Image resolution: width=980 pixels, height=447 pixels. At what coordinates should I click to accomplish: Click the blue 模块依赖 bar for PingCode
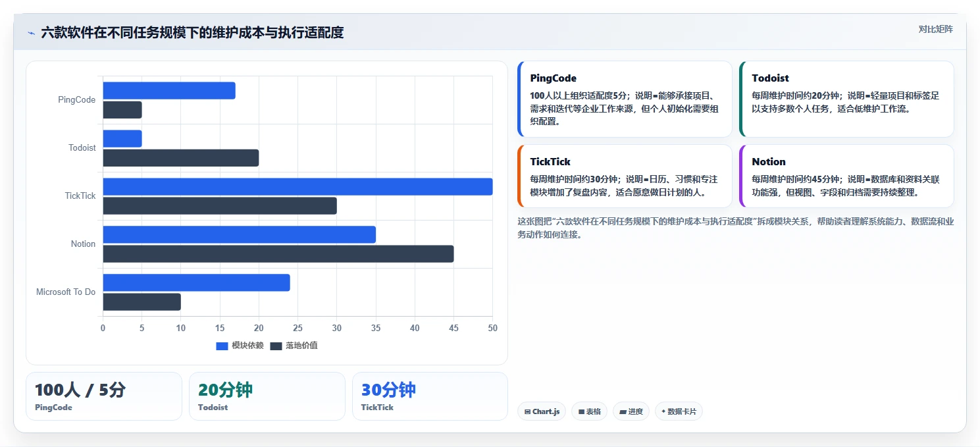169,91
